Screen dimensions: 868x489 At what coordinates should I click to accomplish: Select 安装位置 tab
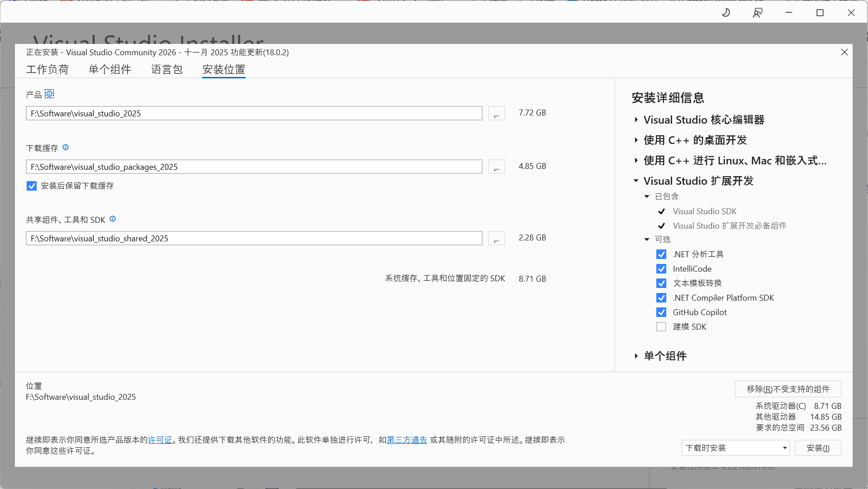coord(224,70)
